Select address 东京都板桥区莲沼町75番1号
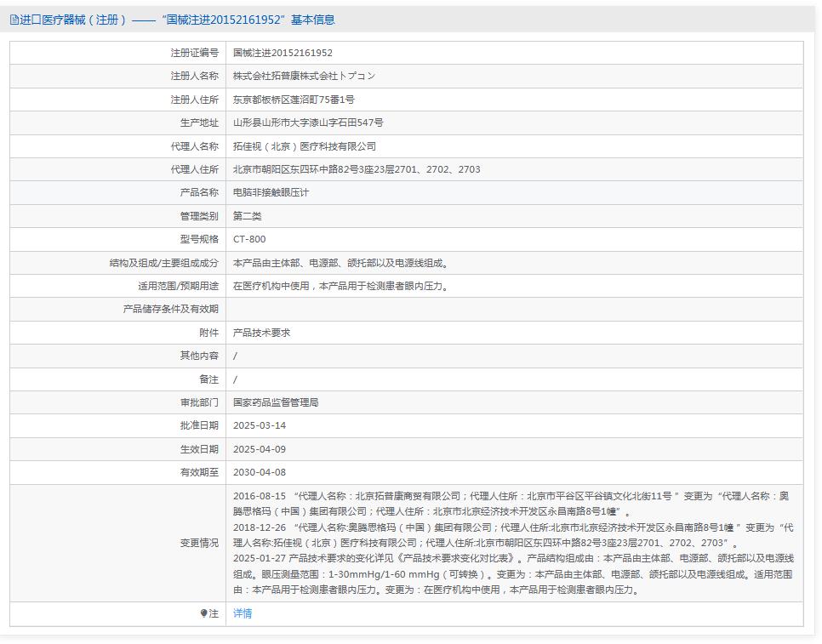The height and width of the screenshot is (644, 822). tap(294, 100)
